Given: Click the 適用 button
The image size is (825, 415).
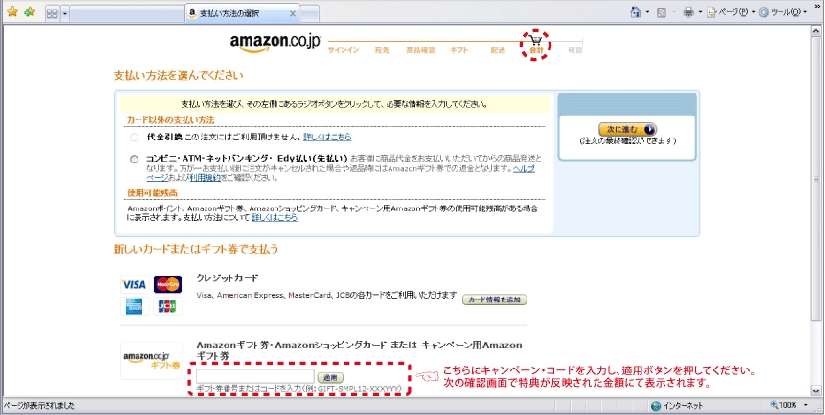Looking at the screenshot, I should point(331,377).
